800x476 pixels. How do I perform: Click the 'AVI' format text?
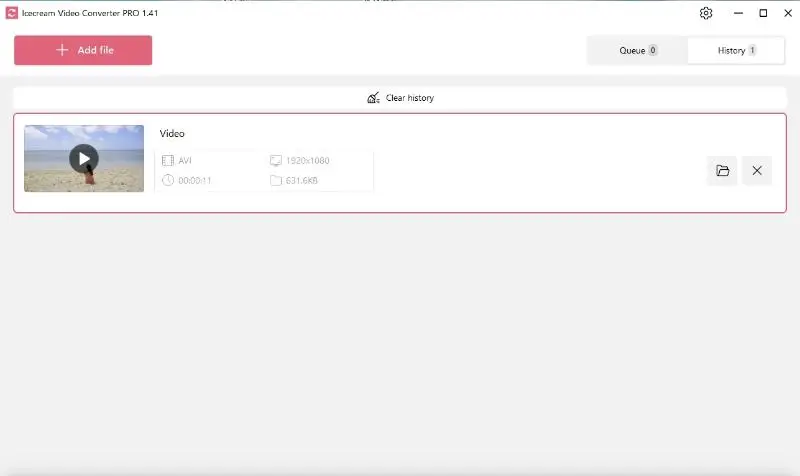coord(185,161)
